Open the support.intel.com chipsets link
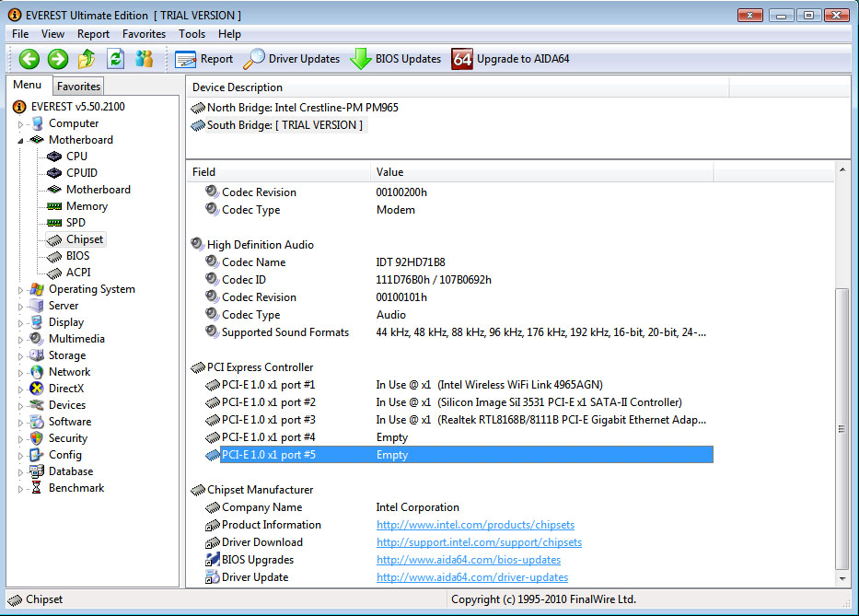The image size is (859, 616). [480, 542]
